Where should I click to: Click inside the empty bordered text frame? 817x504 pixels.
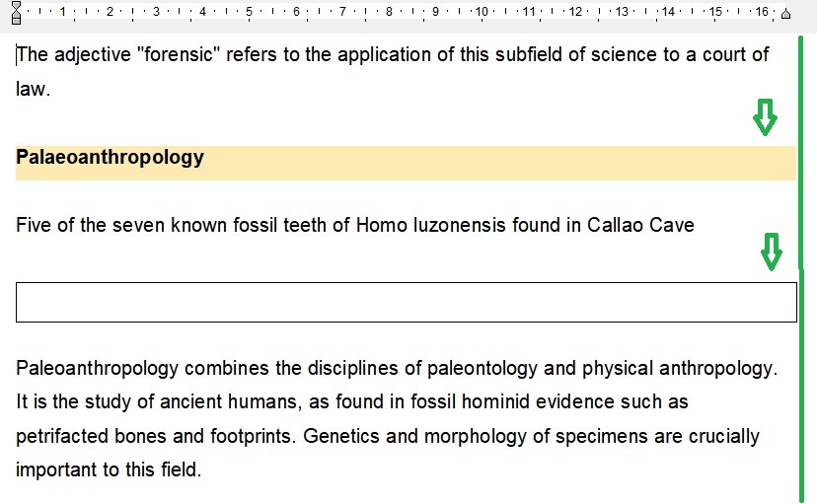[x=406, y=302]
